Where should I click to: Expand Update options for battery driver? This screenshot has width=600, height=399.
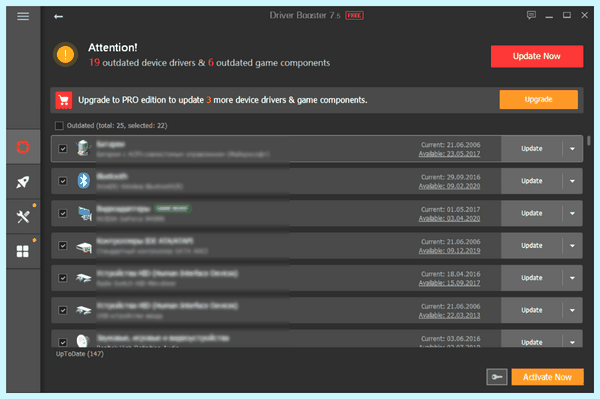click(572, 148)
